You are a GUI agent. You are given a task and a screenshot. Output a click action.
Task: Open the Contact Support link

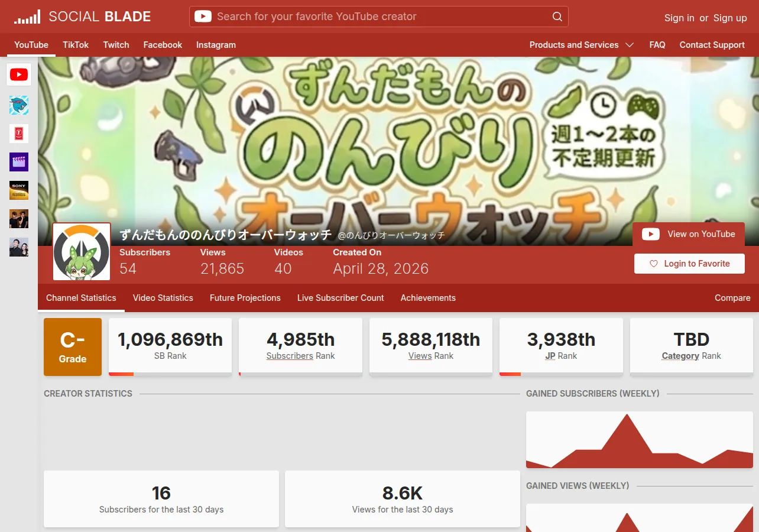[712, 45]
